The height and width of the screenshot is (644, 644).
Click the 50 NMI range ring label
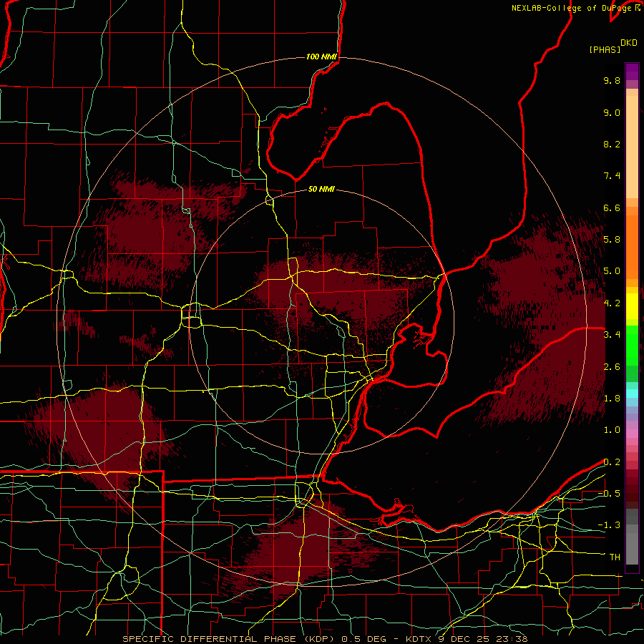321,189
